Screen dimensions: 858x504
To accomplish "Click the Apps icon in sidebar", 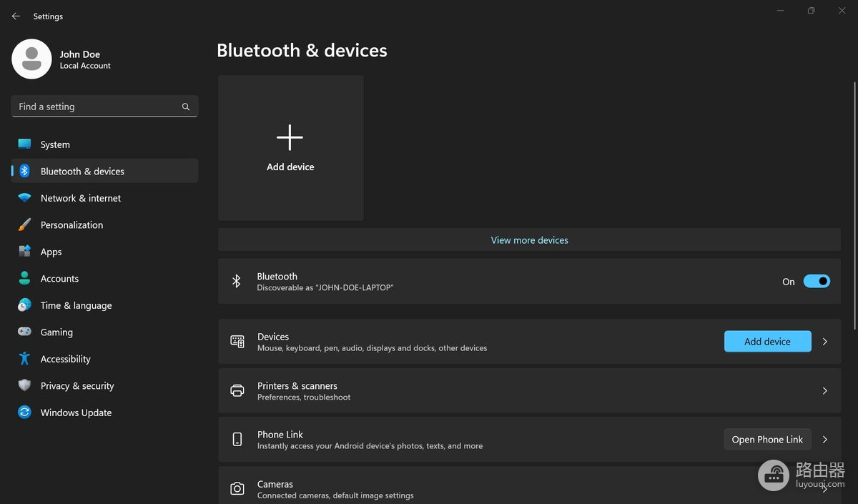I will [24, 252].
